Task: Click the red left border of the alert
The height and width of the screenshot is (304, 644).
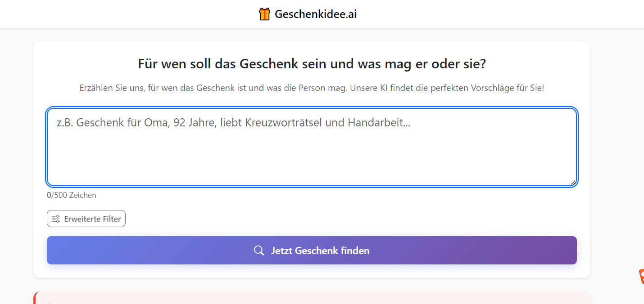Action: 35,299
